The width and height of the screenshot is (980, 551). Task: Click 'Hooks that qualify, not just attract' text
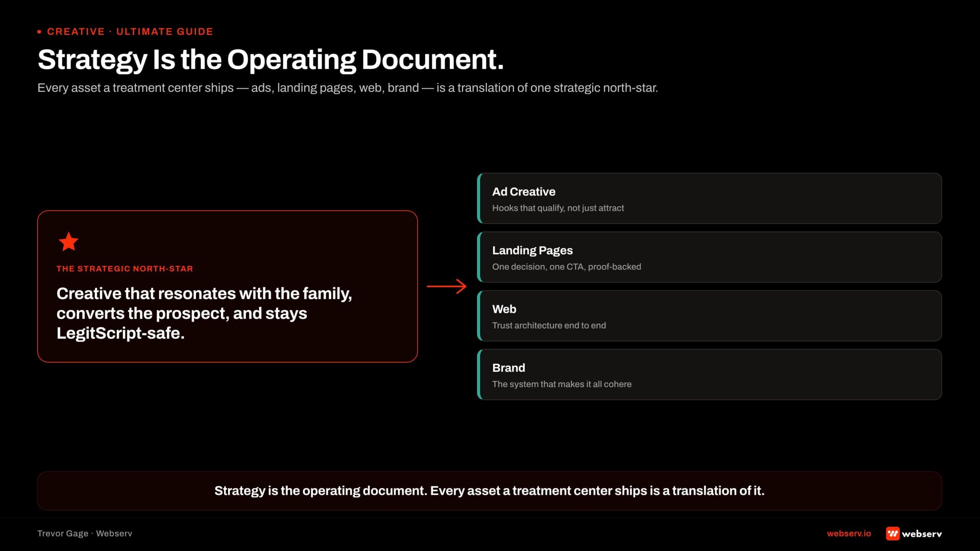click(558, 208)
